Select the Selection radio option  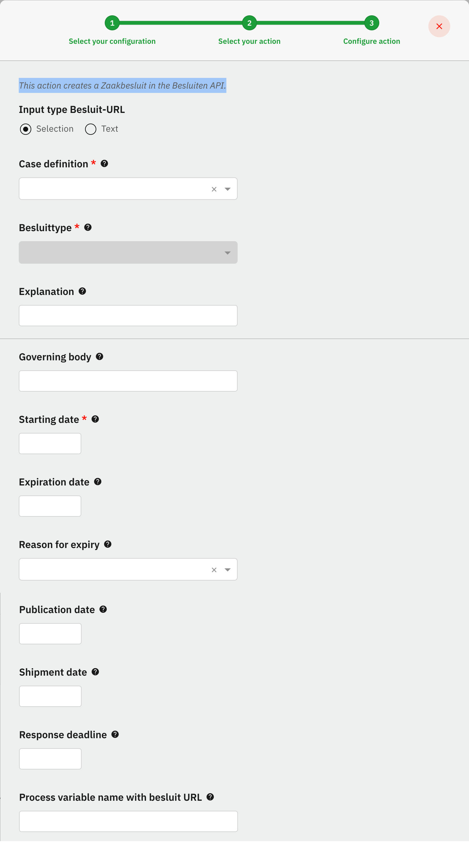tap(26, 129)
